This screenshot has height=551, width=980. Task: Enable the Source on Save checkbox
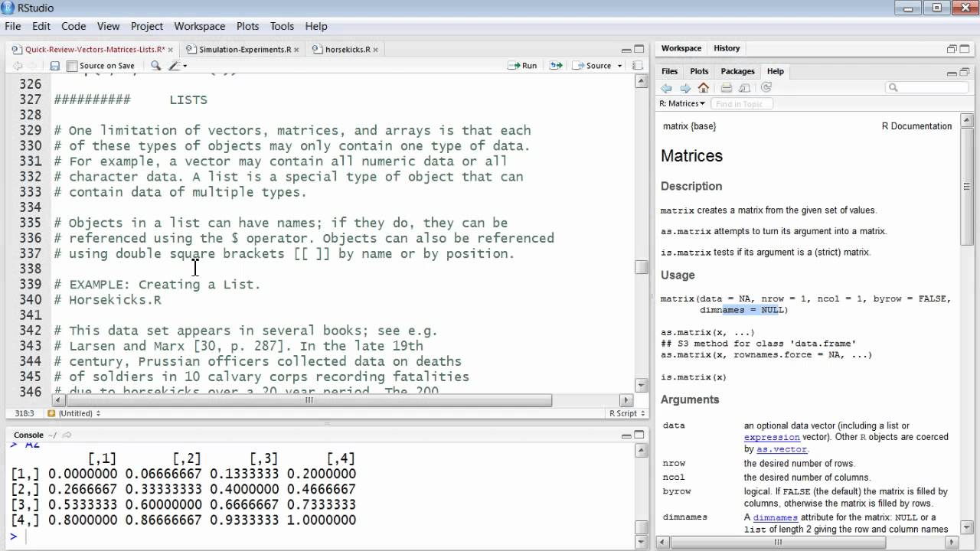pyautogui.click(x=72, y=66)
